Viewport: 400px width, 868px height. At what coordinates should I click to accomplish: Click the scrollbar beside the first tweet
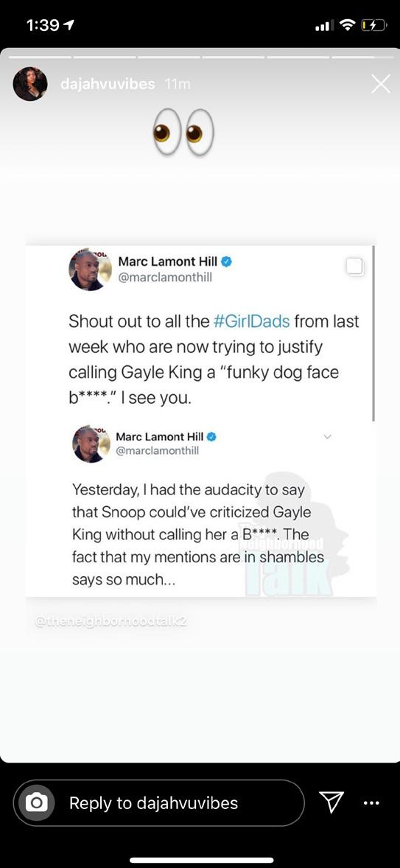374,332
